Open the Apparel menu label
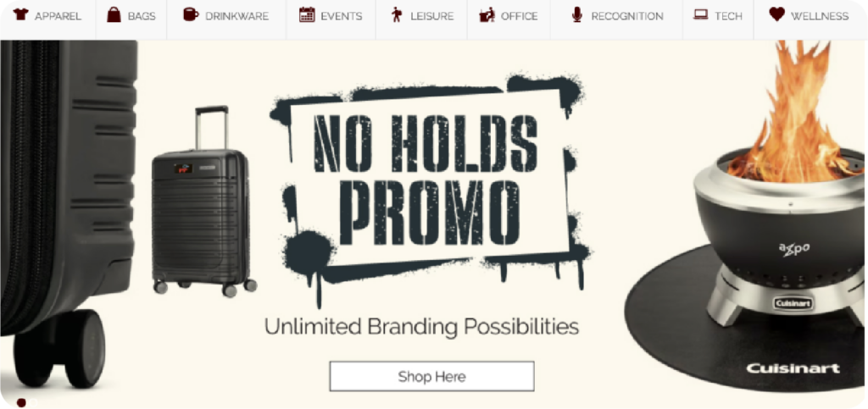868x409 pixels. click(x=58, y=16)
